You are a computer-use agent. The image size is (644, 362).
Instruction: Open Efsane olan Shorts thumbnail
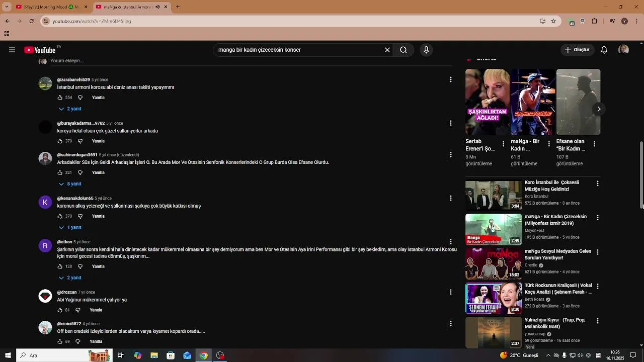click(x=578, y=102)
